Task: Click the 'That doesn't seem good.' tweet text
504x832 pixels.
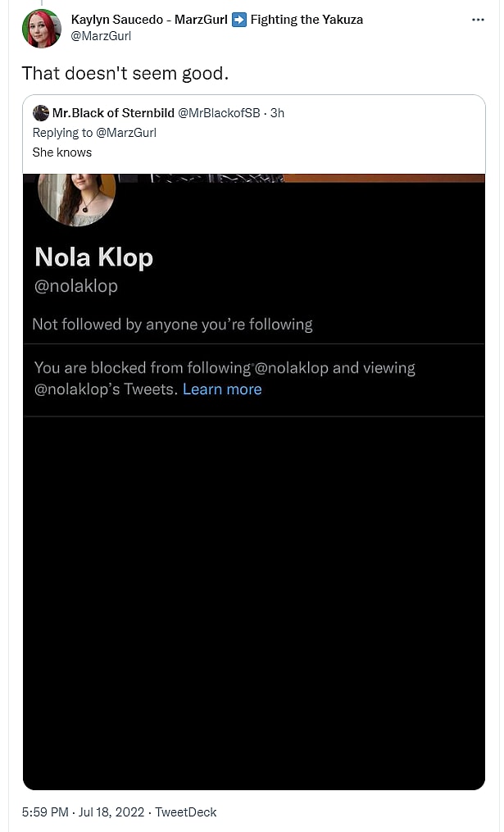Action: pyautogui.click(x=125, y=73)
